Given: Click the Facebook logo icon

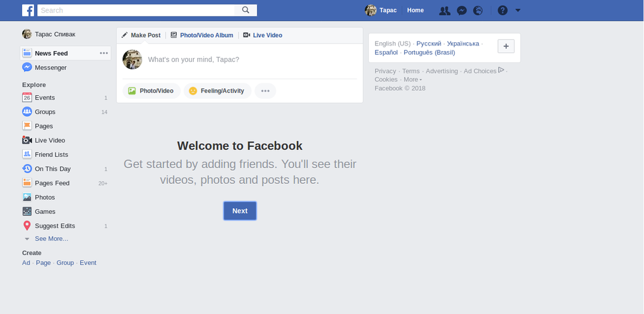Looking at the screenshot, I should click(28, 10).
